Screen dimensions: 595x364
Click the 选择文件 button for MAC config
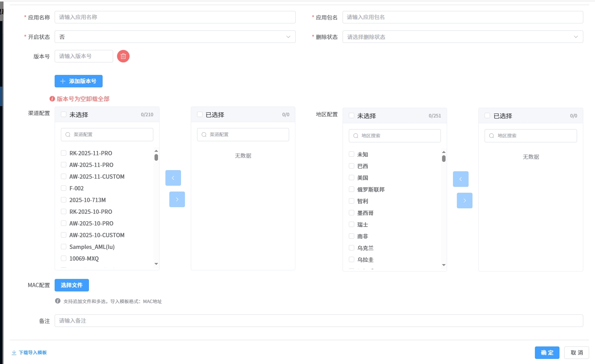pos(72,285)
